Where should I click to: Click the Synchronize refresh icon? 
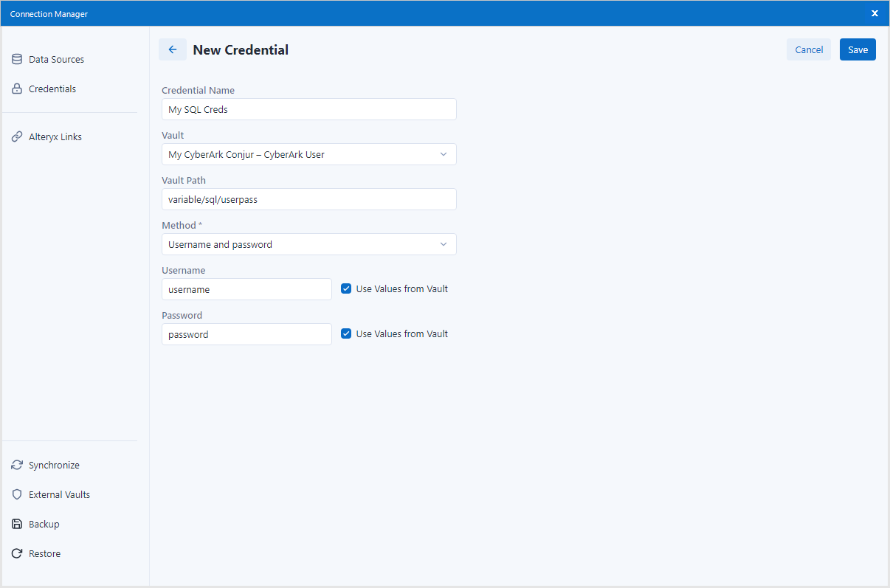[16, 465]
